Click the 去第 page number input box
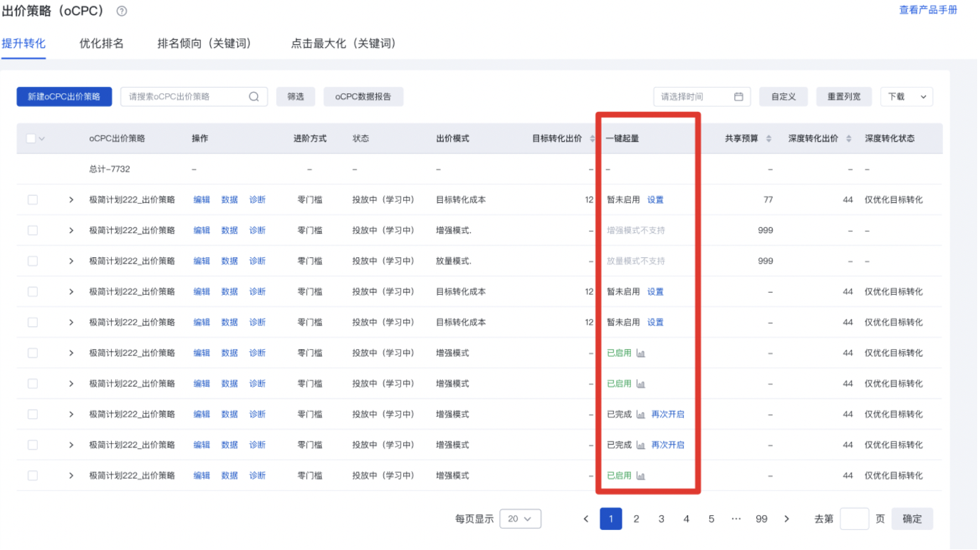980x550 pixels. coord(855,519)
